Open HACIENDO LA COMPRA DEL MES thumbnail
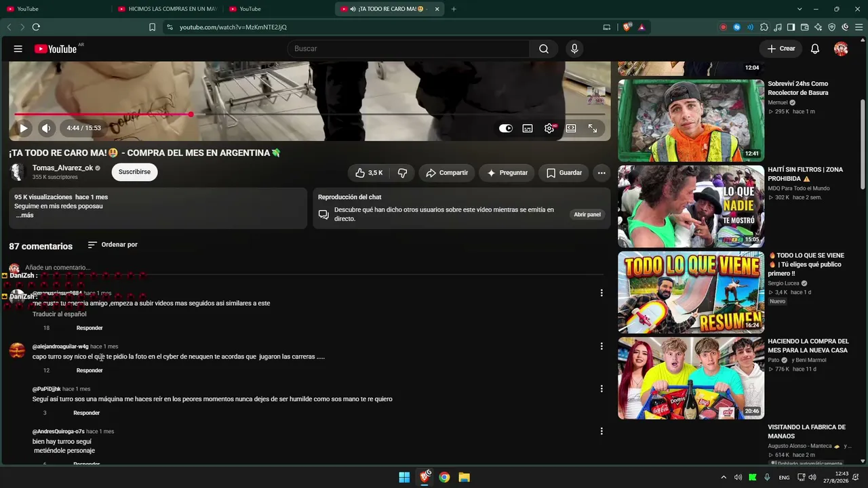Image resolution: width=868 pixels, height=488 pixels. coord(691,378)
